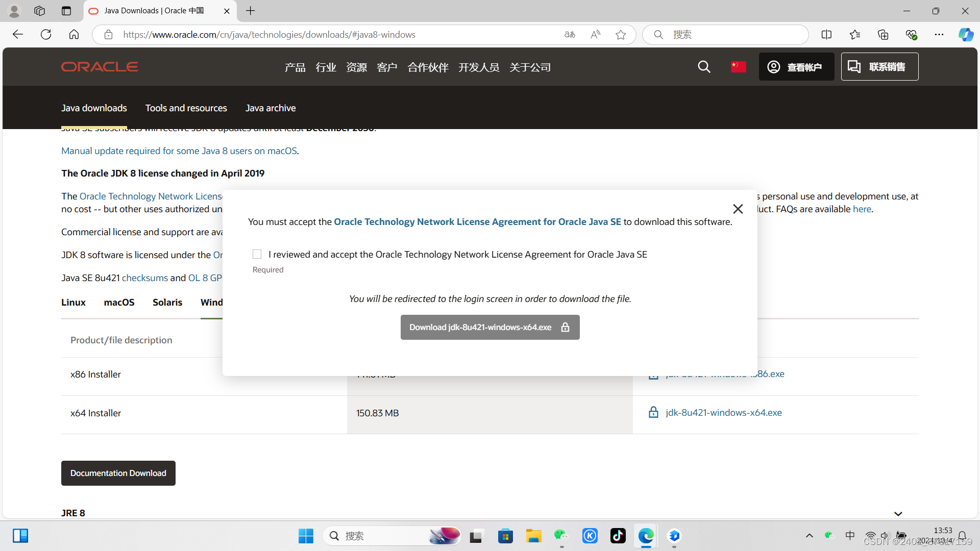Open the Java archive tab
The height and width of the screenshot is (551, 980).
270,108
